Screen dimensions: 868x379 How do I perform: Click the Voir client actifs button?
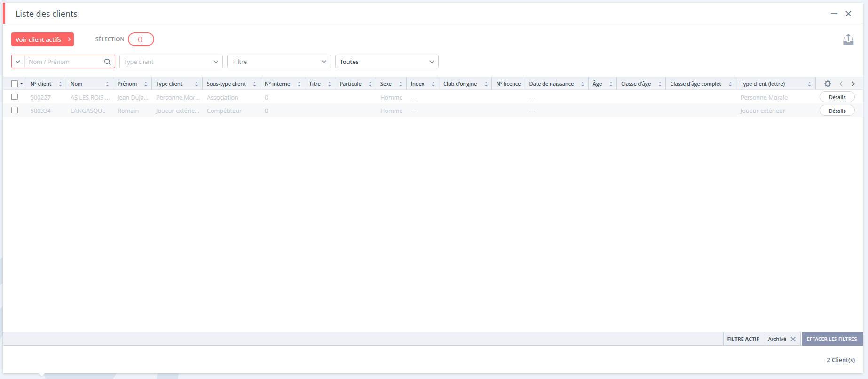tap(42, 39)
